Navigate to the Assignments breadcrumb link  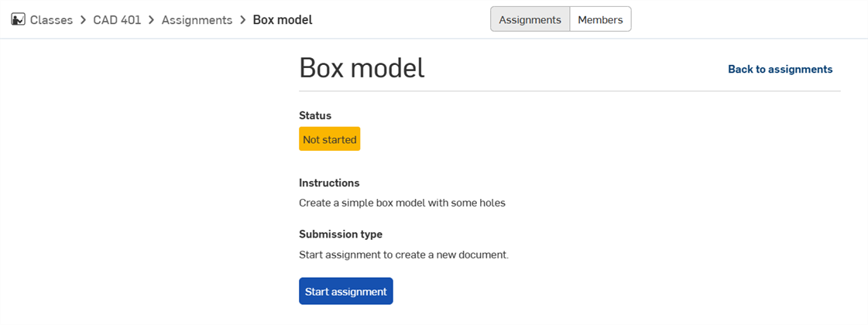coord(197,20)
